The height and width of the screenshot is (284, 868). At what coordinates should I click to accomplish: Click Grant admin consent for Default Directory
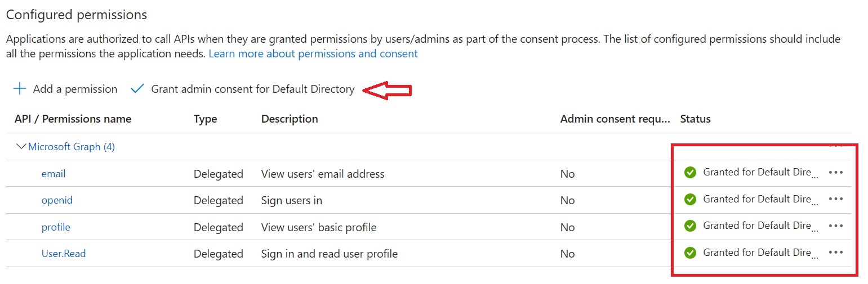point(252,89)
